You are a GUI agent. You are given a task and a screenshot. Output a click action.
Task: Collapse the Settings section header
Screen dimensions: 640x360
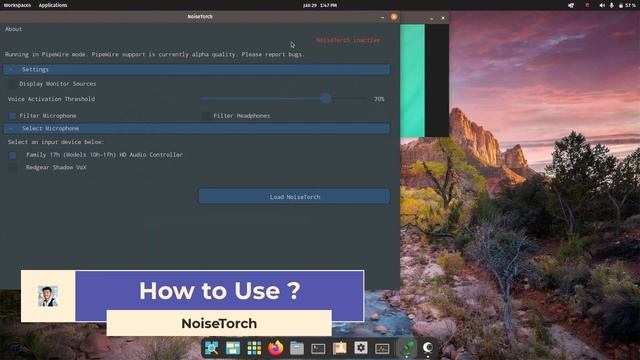[197, 69]
